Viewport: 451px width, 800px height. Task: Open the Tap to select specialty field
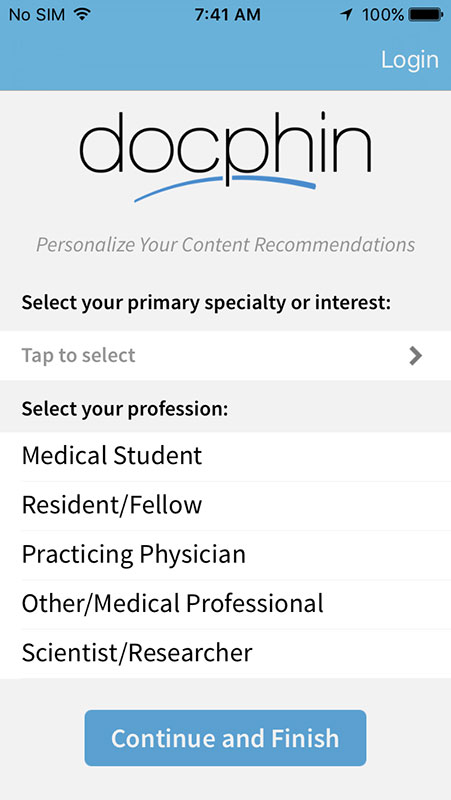226,356
